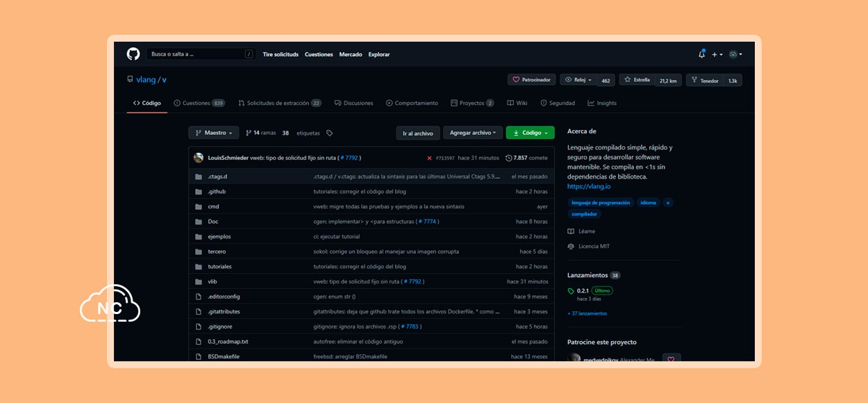The height and width of the screenshot is (403, 868).
Task: Click the book icon beside Léame
Action: [x=571, y=231]
